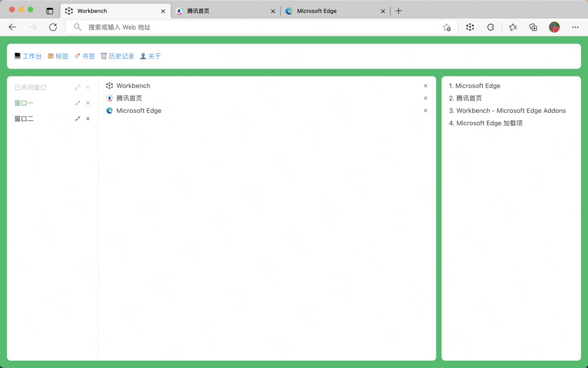
Task: Open the 关于 navigation link
Action: pos(150,56)
